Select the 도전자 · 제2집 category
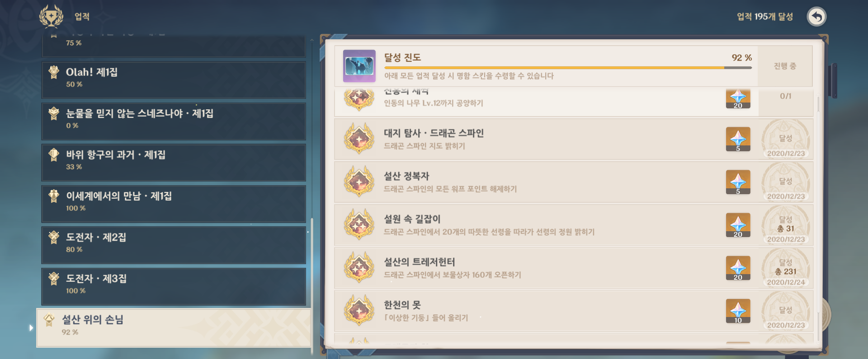Image resolution: width=868 pixels, height=359 pixels. 174,245
